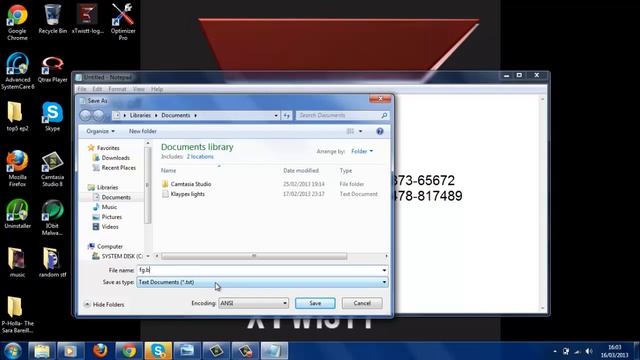Open Windows Media Player taskbar icon

point(70,351)
